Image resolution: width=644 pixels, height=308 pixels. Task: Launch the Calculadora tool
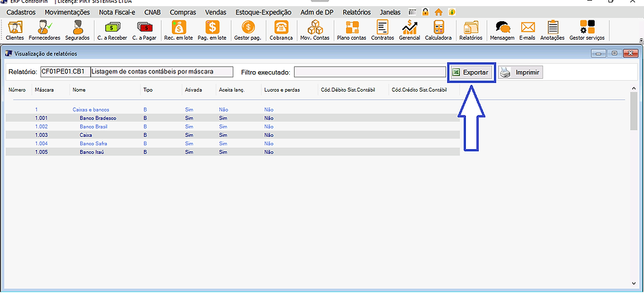point(438,31)
